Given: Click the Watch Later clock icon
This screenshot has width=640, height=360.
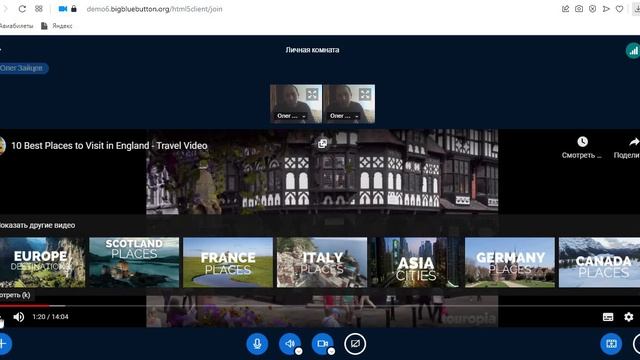Looking at the screenshot, I should [x=582, y=142].
